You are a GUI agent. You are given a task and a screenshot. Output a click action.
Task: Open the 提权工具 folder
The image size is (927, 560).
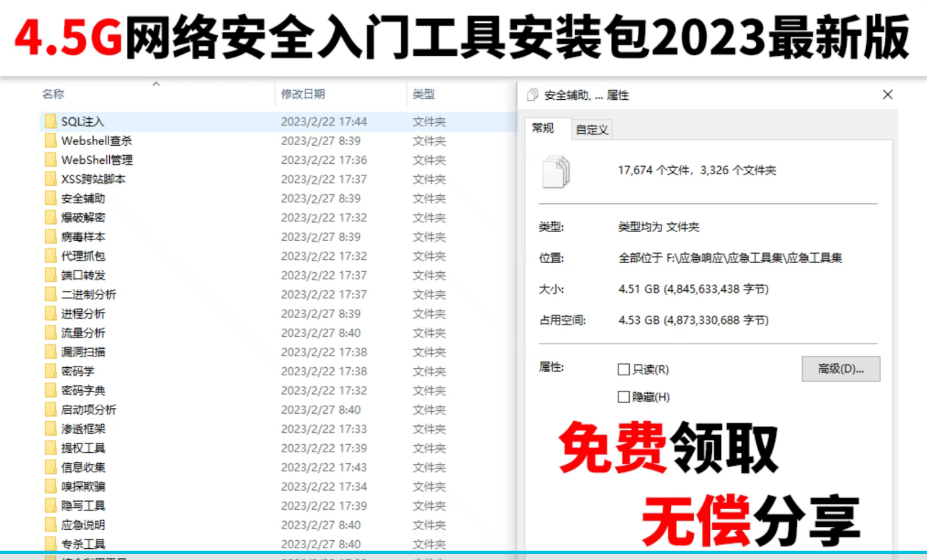coord(83,448)
